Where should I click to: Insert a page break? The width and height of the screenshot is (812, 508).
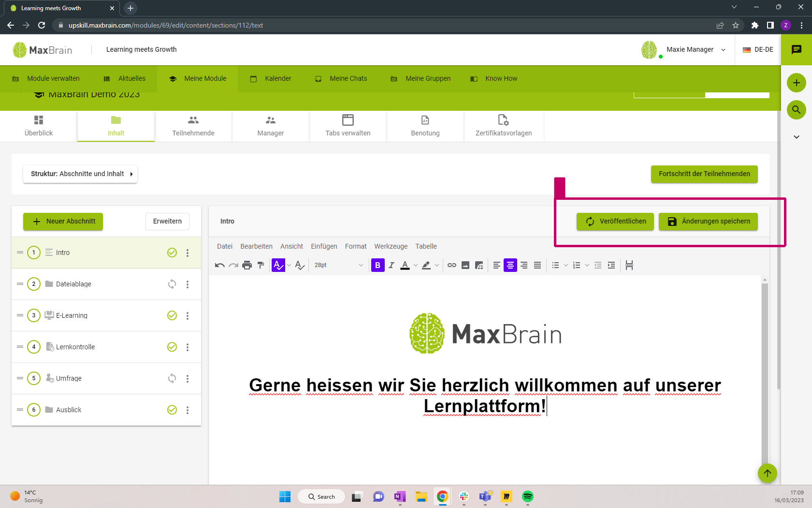click(629, 265)
